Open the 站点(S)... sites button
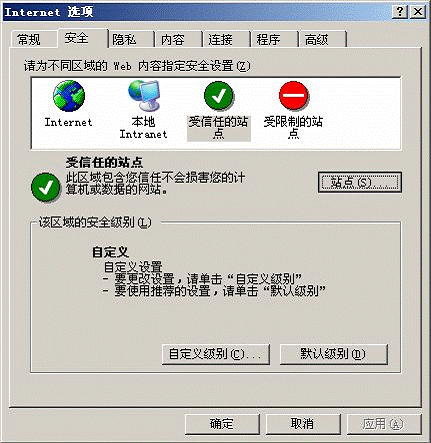 (x=360, y=182)
